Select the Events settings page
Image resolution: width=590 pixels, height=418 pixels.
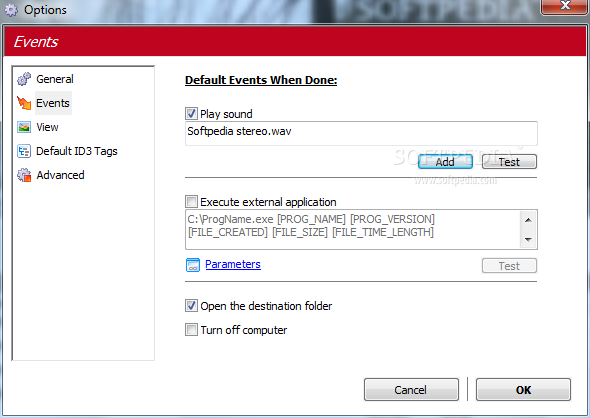53,103
